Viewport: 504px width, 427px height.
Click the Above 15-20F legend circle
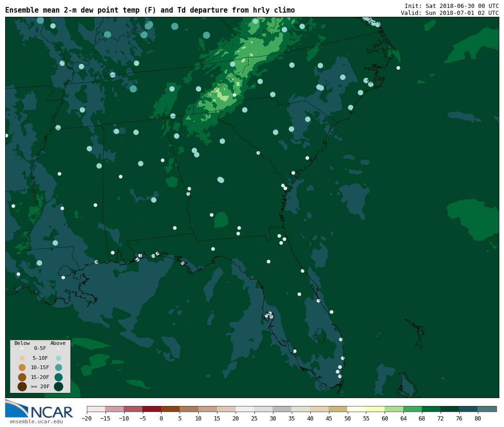58,377
